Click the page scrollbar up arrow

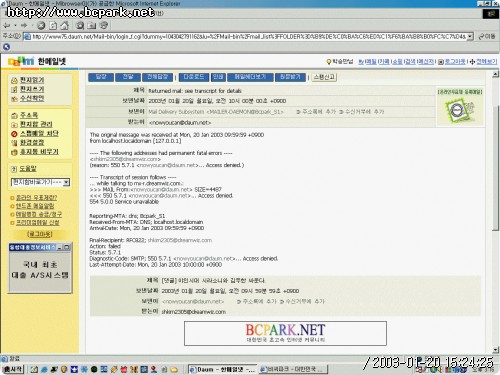(x=496, y=74)
